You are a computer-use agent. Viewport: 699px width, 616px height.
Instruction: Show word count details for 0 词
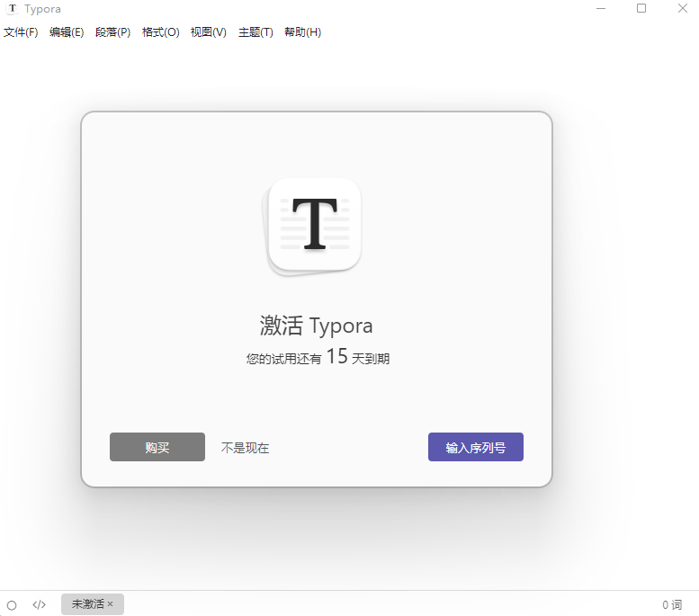(672, 604)
